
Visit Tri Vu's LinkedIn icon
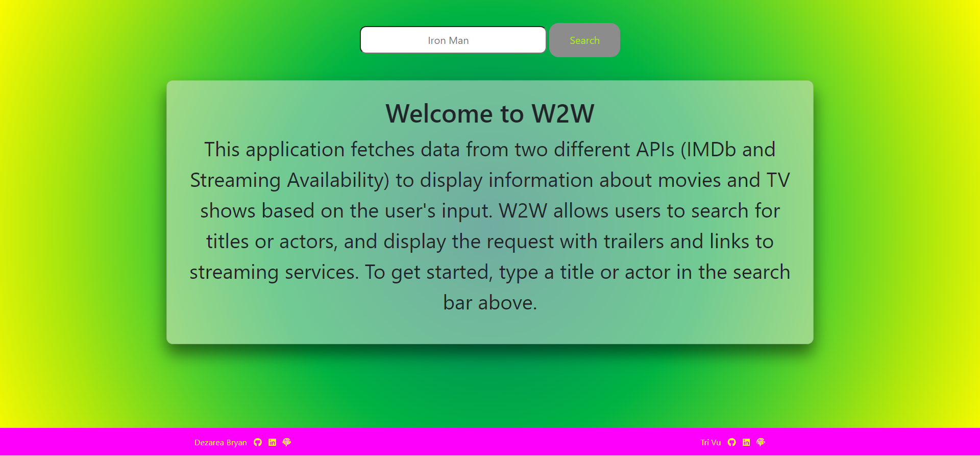coord(746,442)
